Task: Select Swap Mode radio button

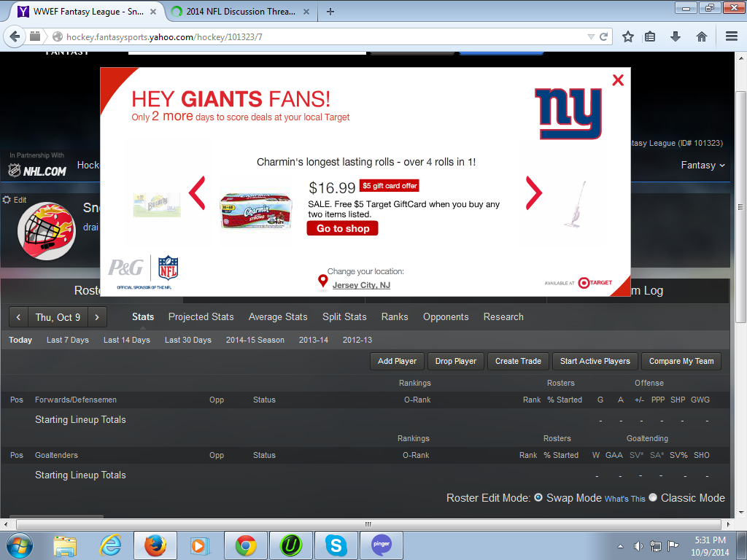Action: [538, 497]
